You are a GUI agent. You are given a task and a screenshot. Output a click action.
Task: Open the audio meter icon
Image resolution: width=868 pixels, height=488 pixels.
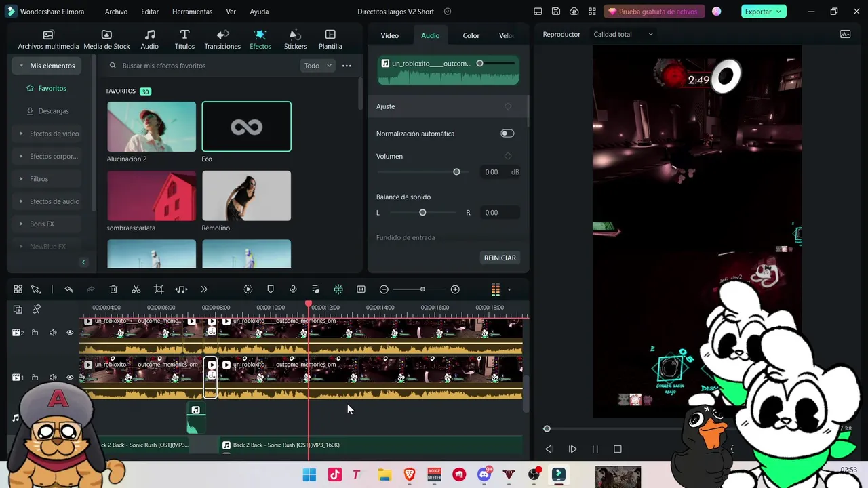pos(496,289)
